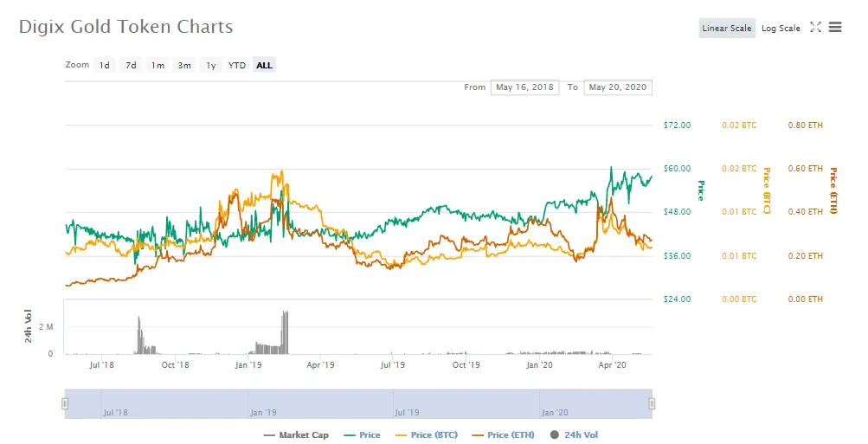Open chart hamburger menu

835,27
